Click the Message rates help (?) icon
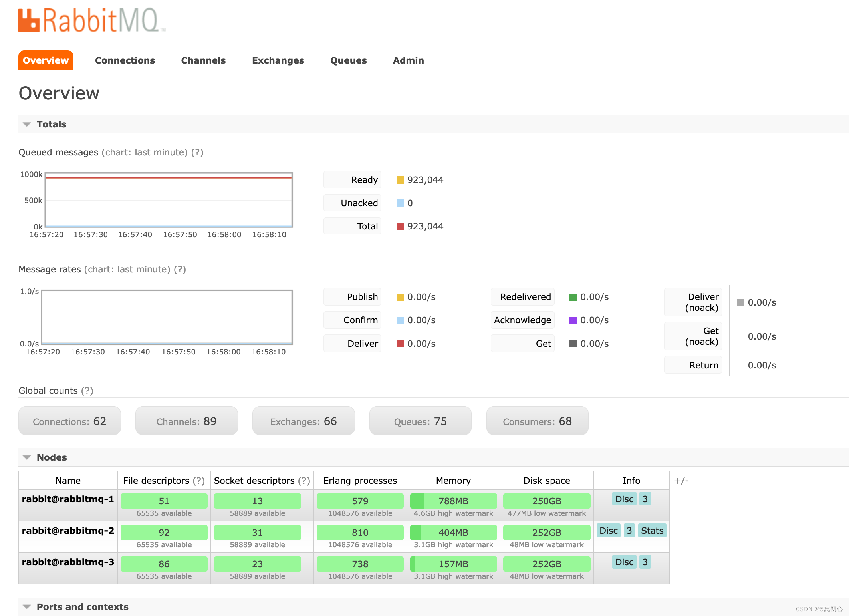The width and height of the screenshot is (849, 616). [x=180, y=269]
